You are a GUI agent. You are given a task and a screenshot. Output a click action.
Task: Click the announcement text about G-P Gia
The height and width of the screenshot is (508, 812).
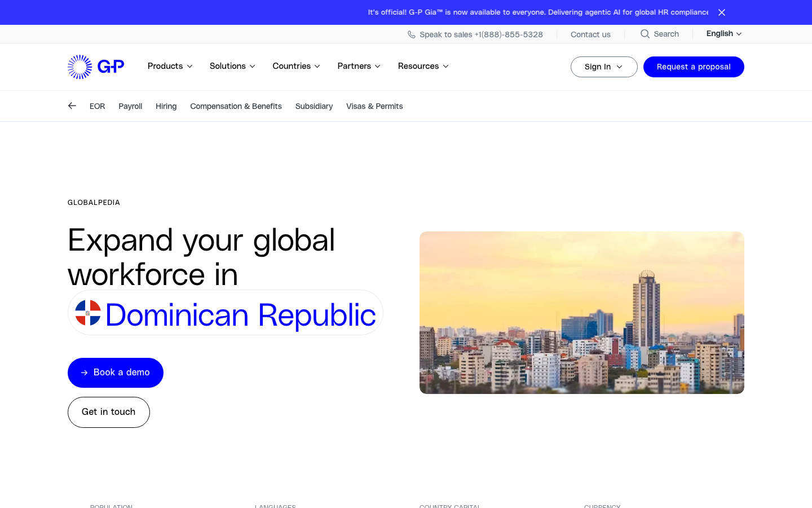(538, 12)
